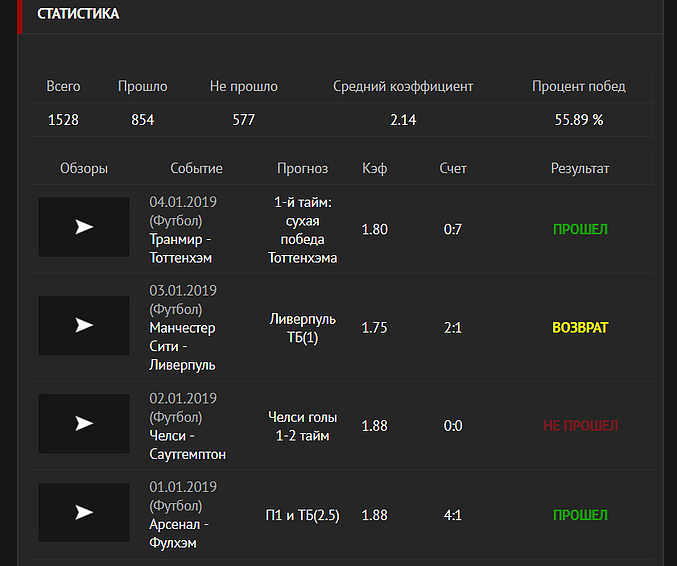Click the 1.88 coefficient for Арсенал - Фулхэм
677x566 pixels.
pyautogui.click(x=374, y=515)
